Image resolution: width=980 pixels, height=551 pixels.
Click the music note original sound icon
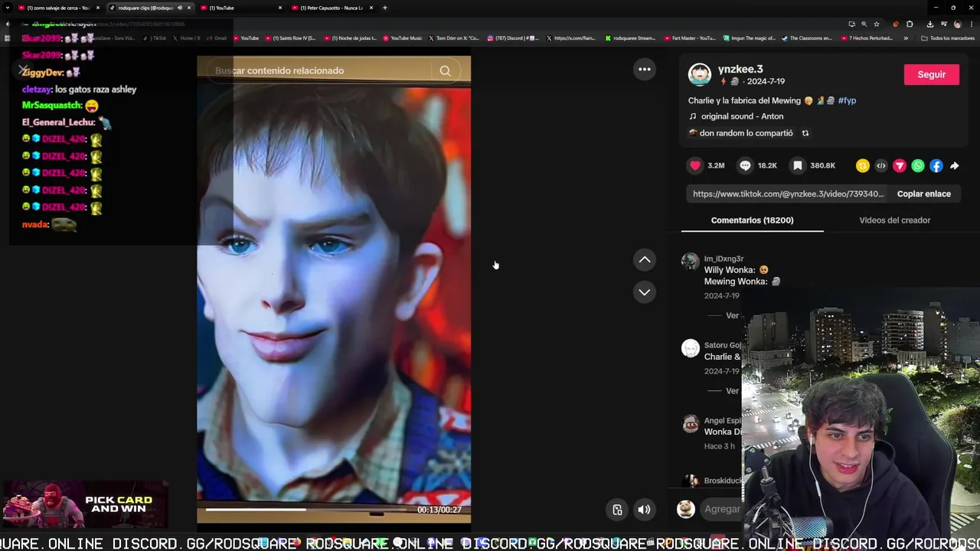coord(693,116)
